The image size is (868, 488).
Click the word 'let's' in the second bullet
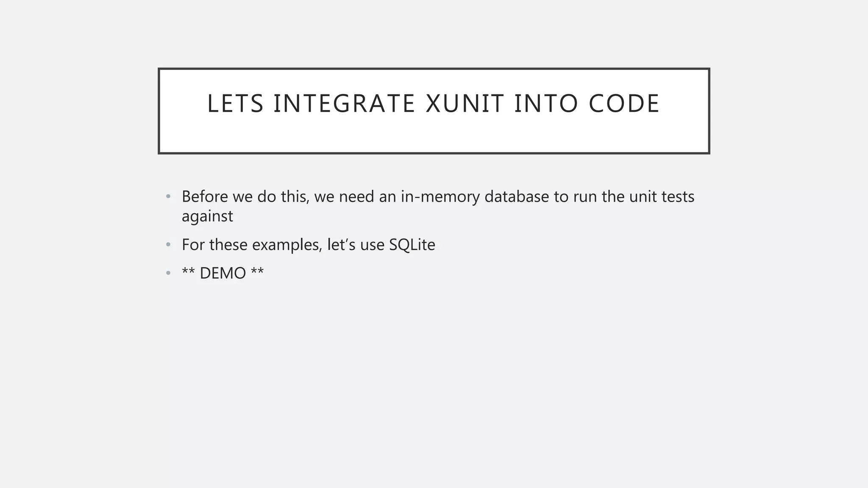(342, 245)
